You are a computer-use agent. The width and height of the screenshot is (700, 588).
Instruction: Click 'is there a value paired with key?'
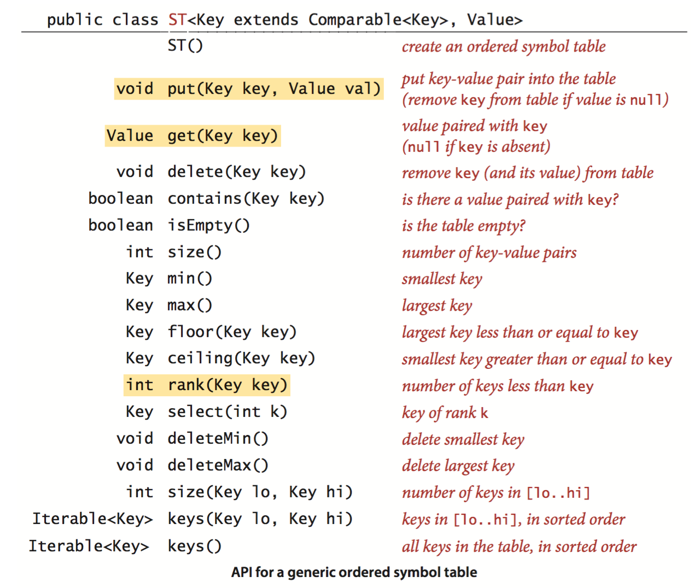510,199
